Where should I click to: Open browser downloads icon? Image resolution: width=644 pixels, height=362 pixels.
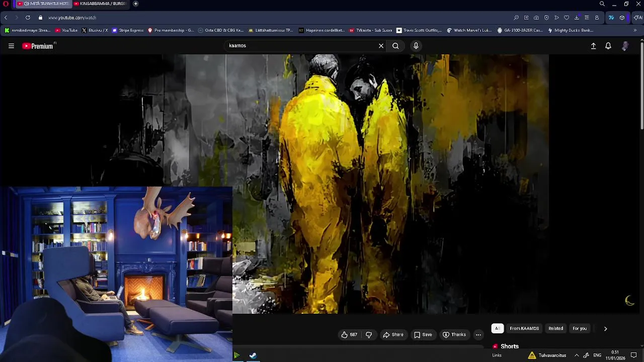577,18
